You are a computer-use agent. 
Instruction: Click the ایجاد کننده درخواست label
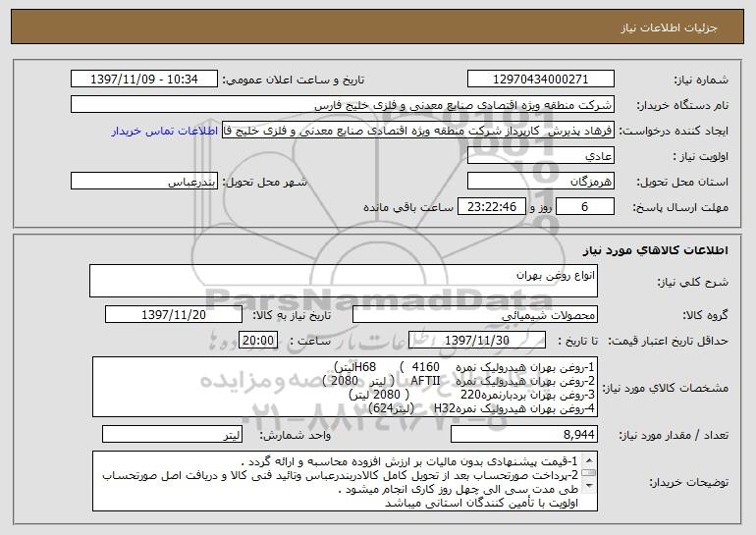[x=674, y=132]
